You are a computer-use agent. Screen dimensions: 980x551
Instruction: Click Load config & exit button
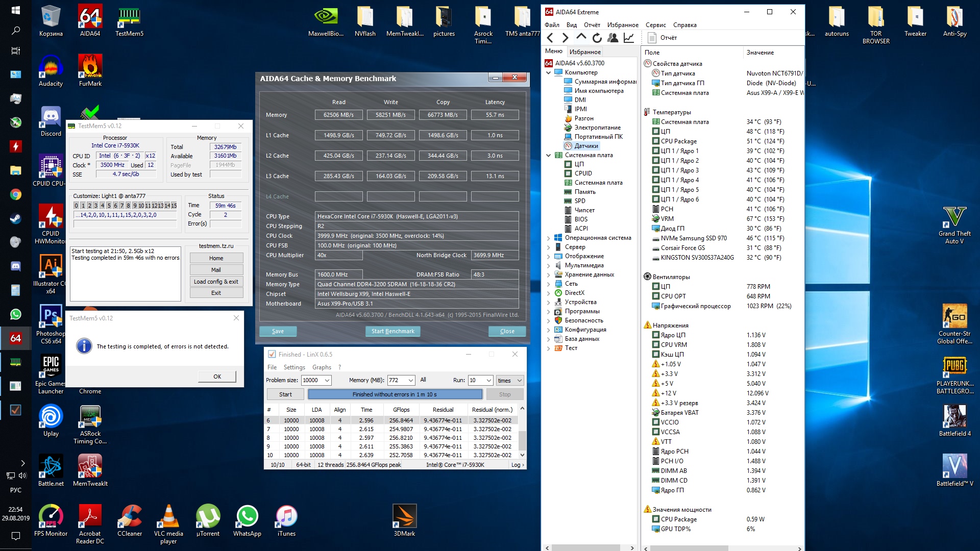[x=216, y=282]
